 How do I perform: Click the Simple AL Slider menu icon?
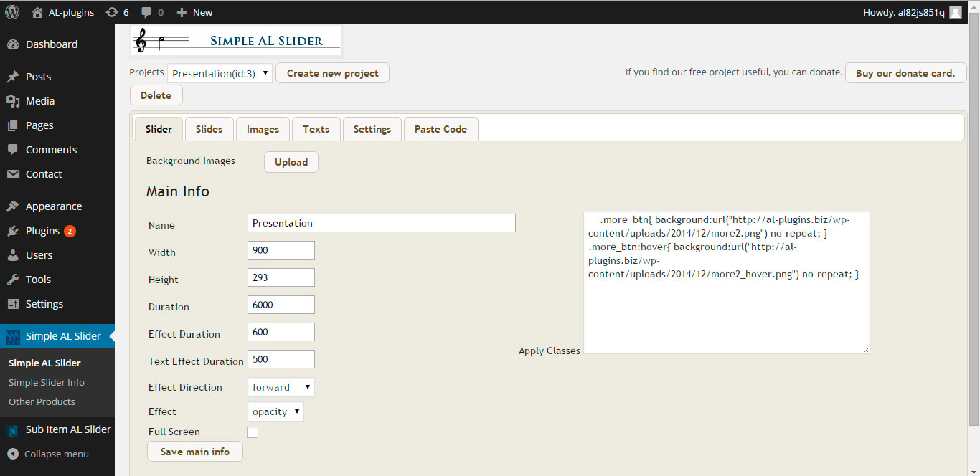pyautogui.click(x=13, y=336)
